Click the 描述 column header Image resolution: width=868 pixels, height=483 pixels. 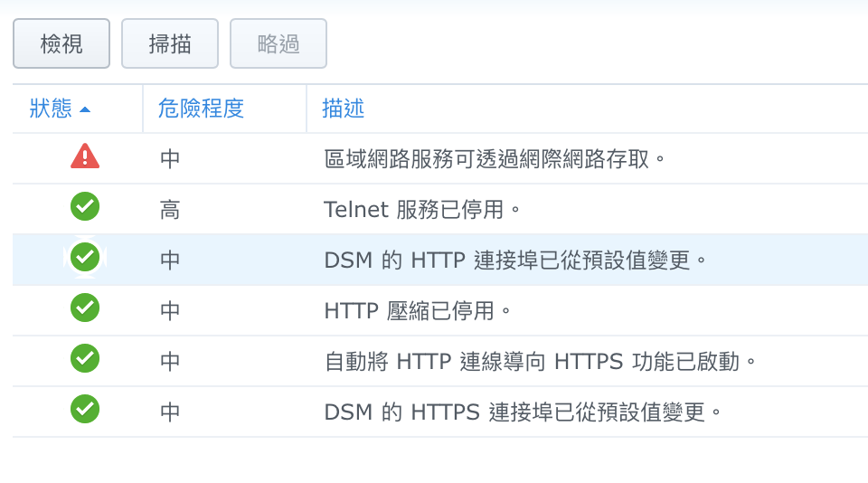[x=344, y=109]
